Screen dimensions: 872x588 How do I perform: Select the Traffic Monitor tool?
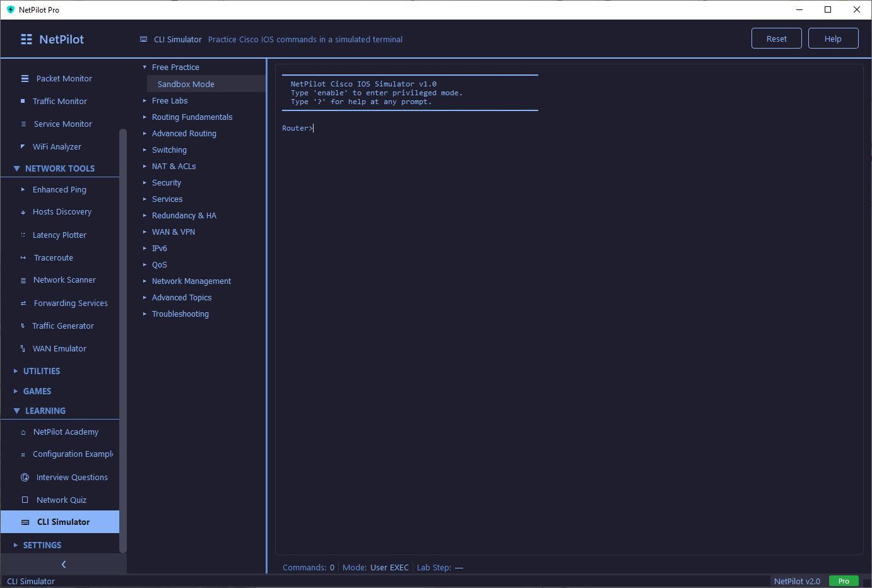point(59,101)
